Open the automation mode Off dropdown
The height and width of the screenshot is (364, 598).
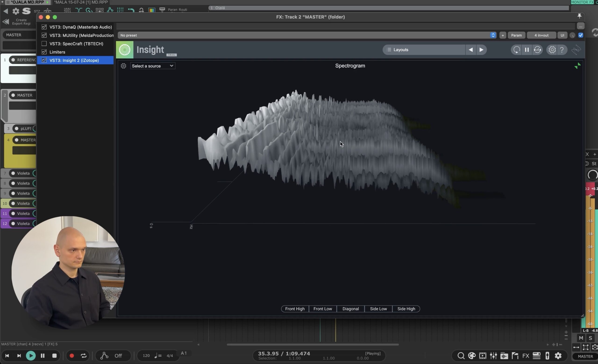[x=118, y=356]
